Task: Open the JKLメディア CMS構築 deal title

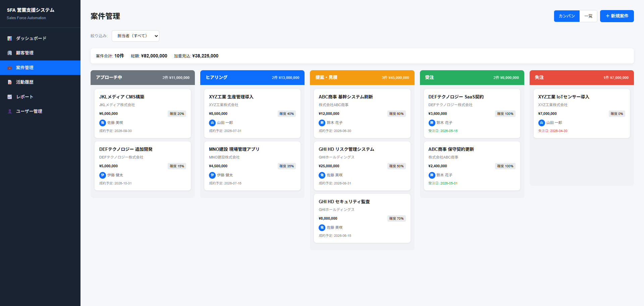Action: point(122,97)
